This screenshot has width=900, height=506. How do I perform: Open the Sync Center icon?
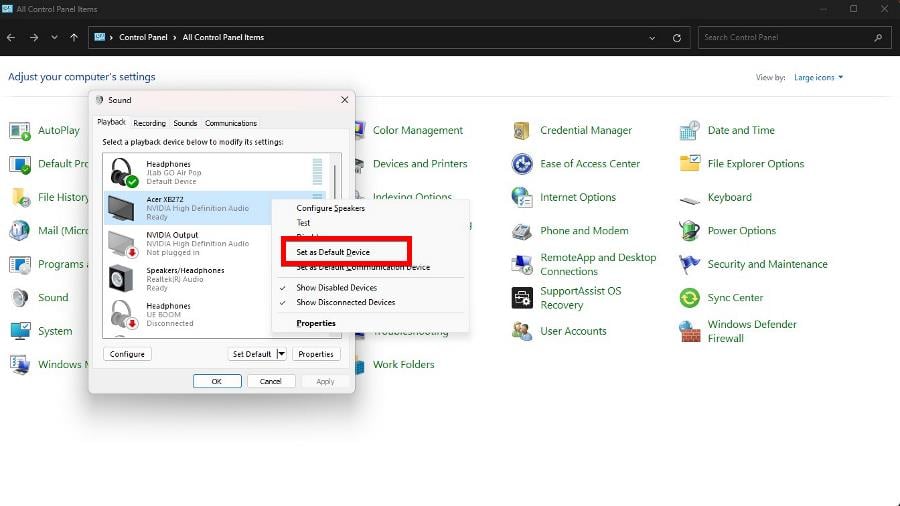pos(689,298)
